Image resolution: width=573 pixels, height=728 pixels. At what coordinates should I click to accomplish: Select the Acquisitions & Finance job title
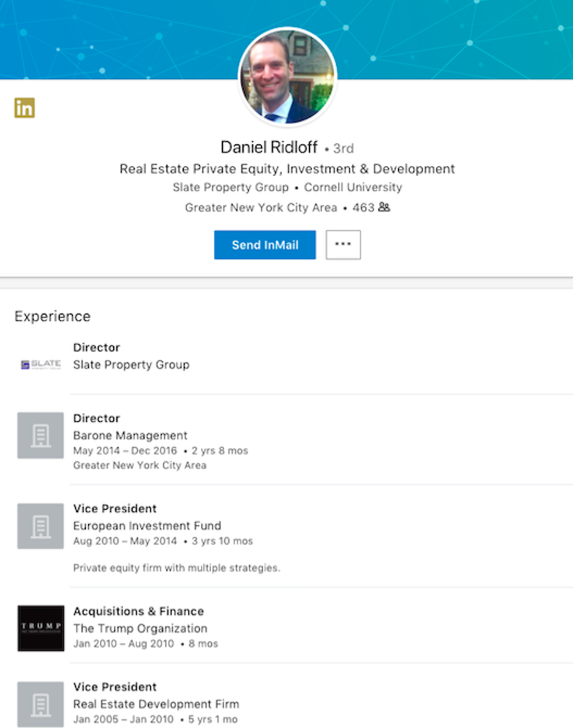pyautogui.click(x=138, y=611)
